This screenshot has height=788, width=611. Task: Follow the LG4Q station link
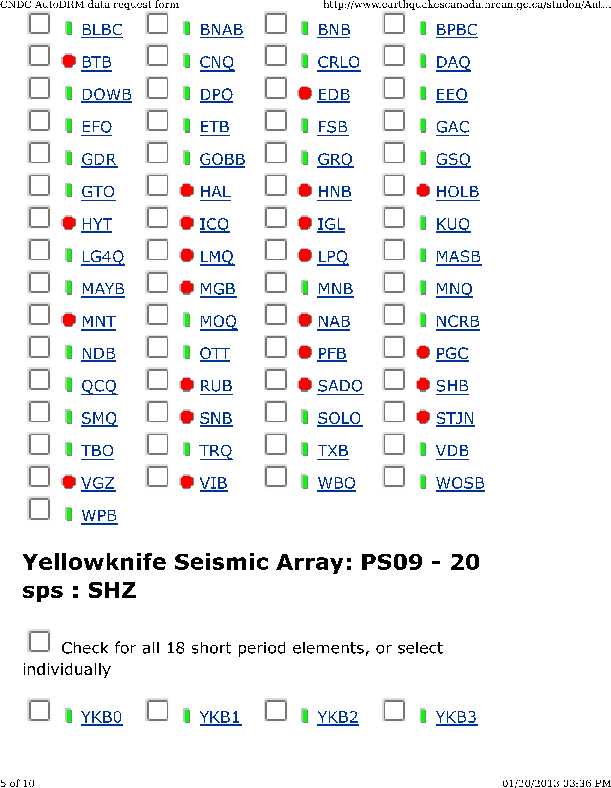click(103, 256)
